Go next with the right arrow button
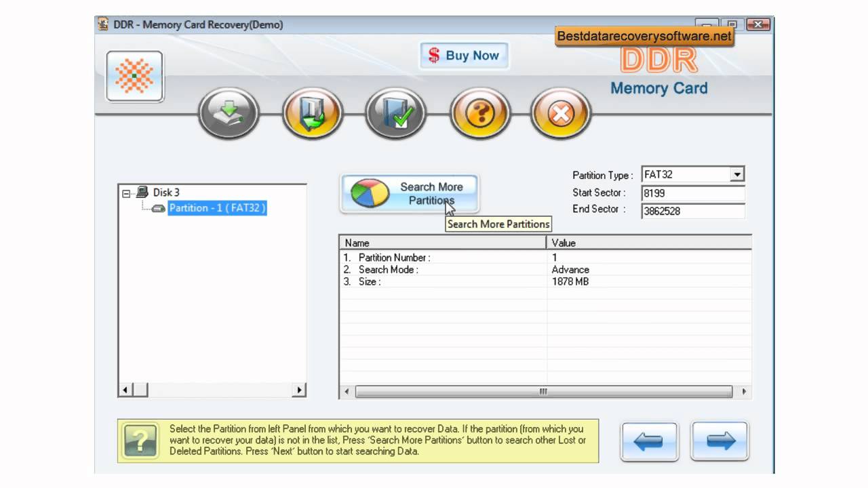This screenshot has width=868, height=488. pyautogui.click(x=719, y=442)
